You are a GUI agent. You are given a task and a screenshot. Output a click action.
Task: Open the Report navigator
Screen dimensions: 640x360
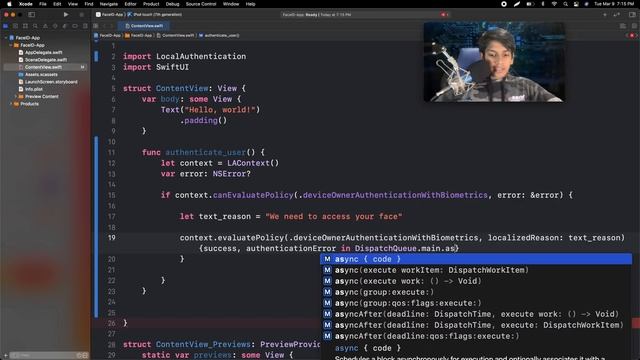(x=85, y=26)
